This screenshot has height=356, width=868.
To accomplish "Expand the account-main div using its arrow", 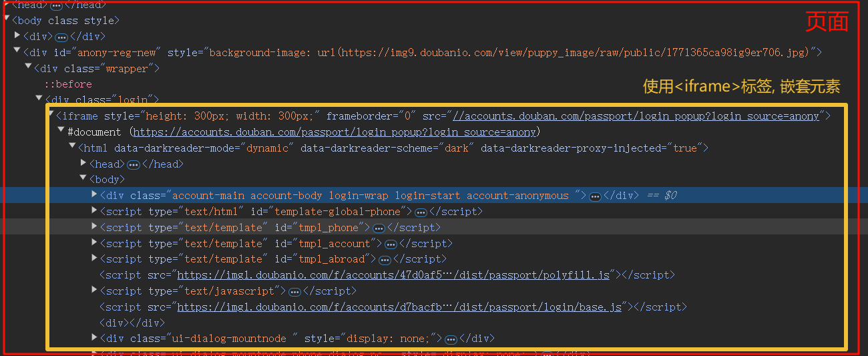I will [x=94, y=194].
